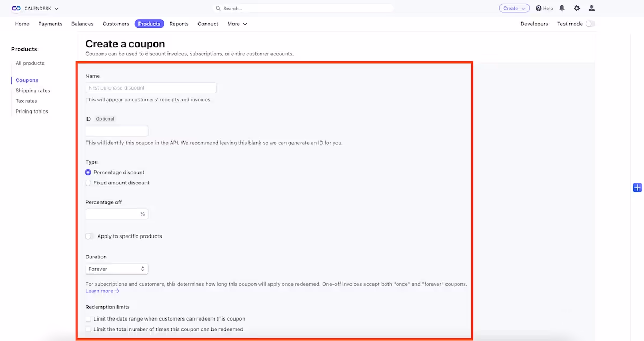Expand the Create dropdown button
Viewport: 644px width, 341px height.
click(514, 9)
